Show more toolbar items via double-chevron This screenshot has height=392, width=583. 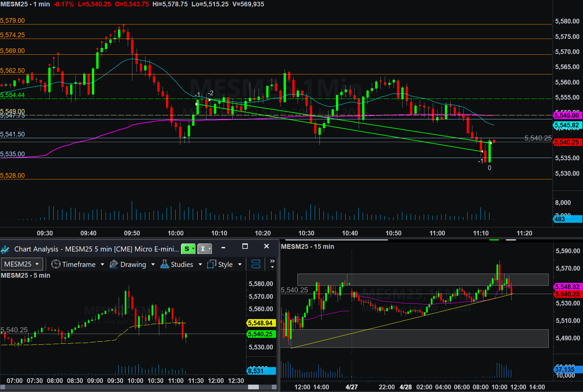(x=272, y=261)
